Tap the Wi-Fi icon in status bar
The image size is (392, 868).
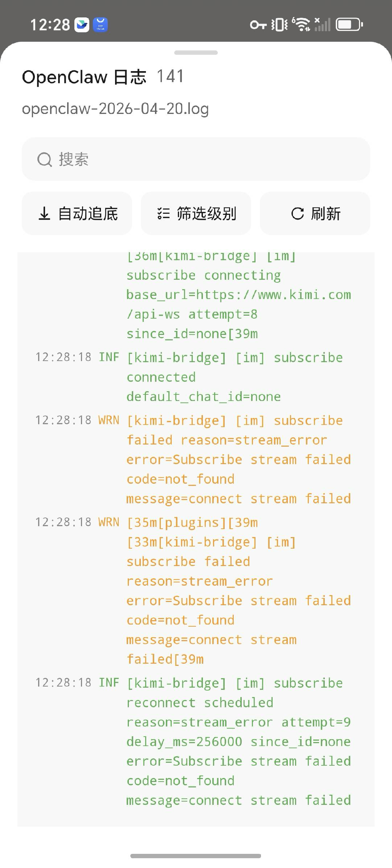(301, 25)
